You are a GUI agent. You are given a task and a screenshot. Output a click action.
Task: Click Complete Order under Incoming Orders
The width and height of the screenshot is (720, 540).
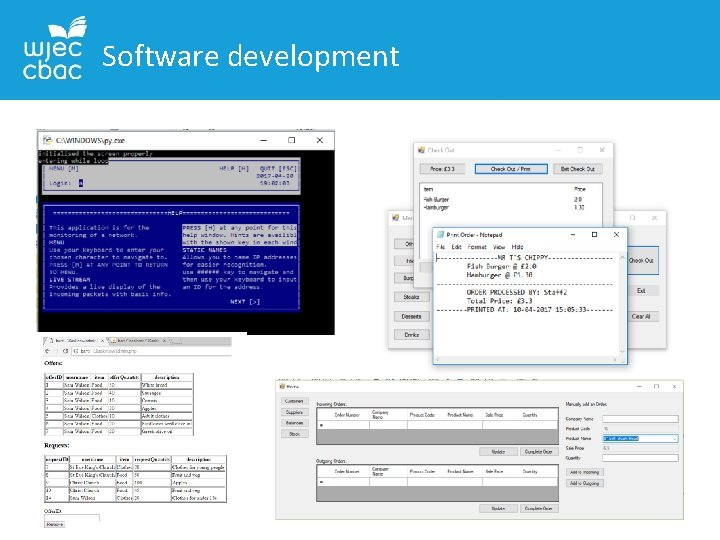[539, 452]
